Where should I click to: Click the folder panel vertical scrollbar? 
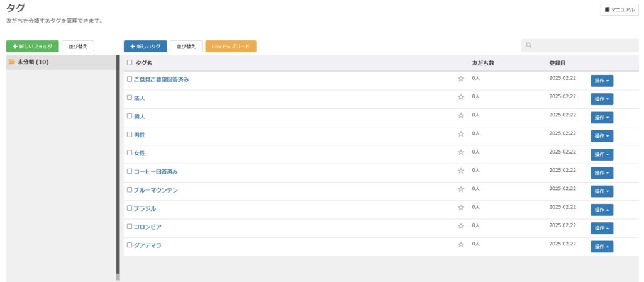click(x=118, y=164)
